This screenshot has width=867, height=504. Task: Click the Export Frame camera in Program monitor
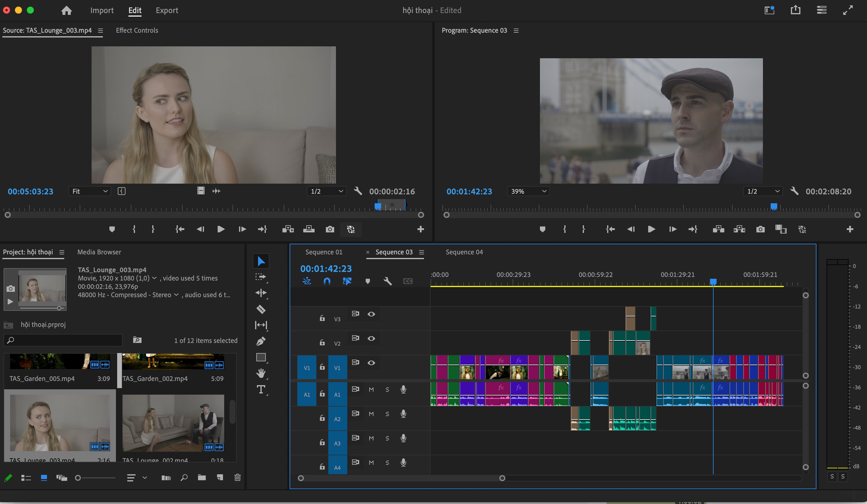[760, 229]
